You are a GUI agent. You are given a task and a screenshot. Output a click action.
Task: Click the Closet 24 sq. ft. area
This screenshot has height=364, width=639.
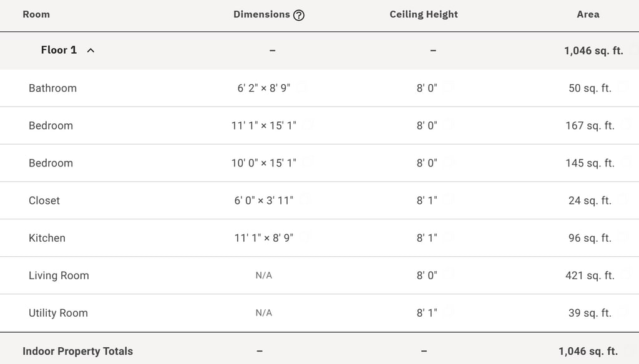(590, 200)
